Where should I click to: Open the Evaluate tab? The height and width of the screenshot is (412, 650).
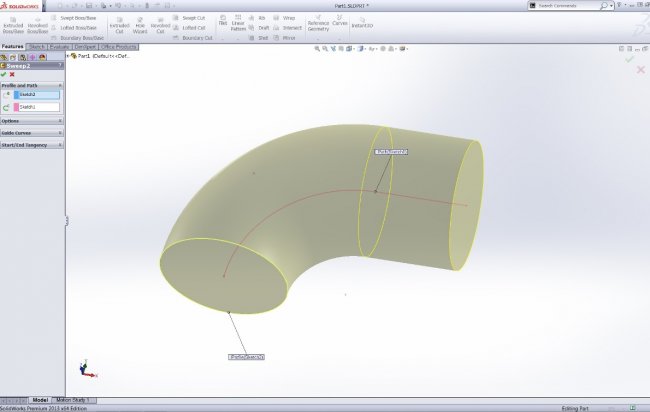(x=61, y=46)
